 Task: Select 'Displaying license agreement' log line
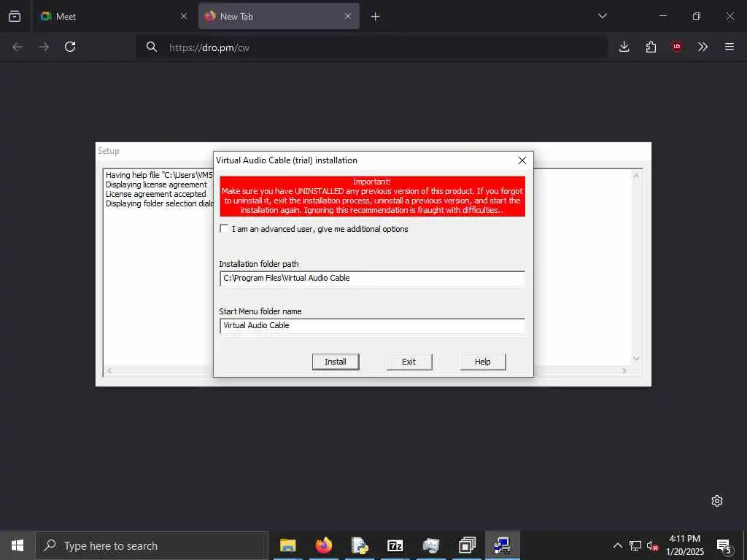[156, 184]
